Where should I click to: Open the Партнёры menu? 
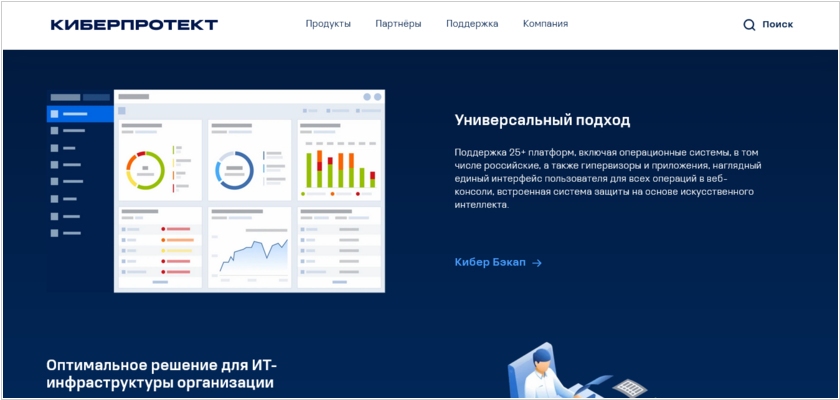click(x=398, y=24)
